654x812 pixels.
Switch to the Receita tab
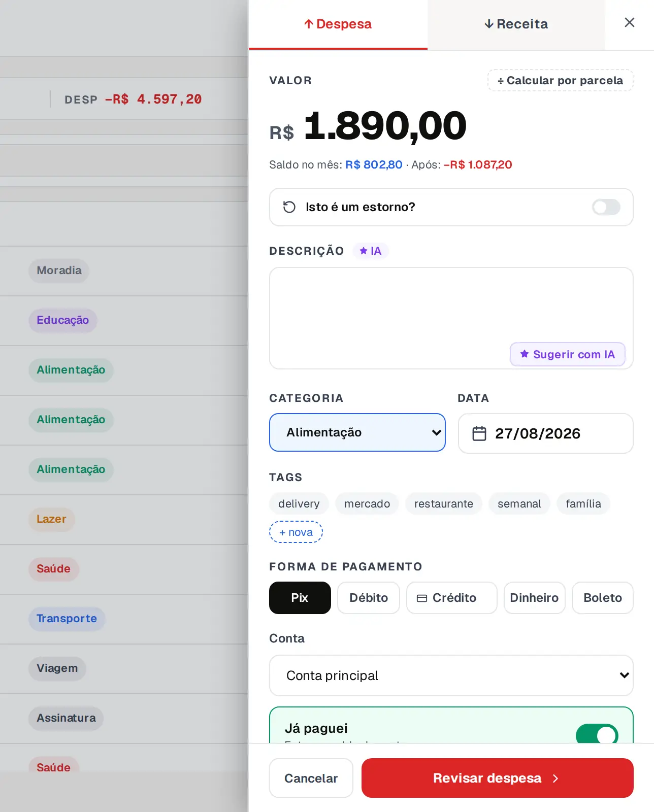[x=516, y=24]
